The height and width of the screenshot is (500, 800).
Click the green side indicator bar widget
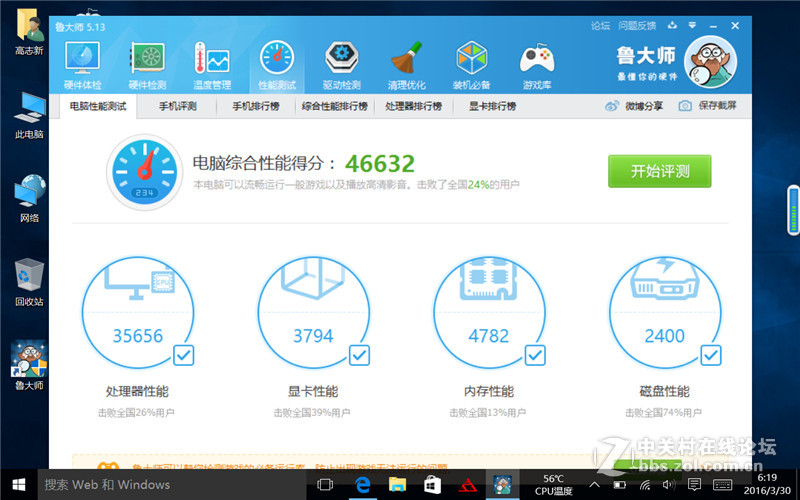pyautogui.click(x=793, y=210)
